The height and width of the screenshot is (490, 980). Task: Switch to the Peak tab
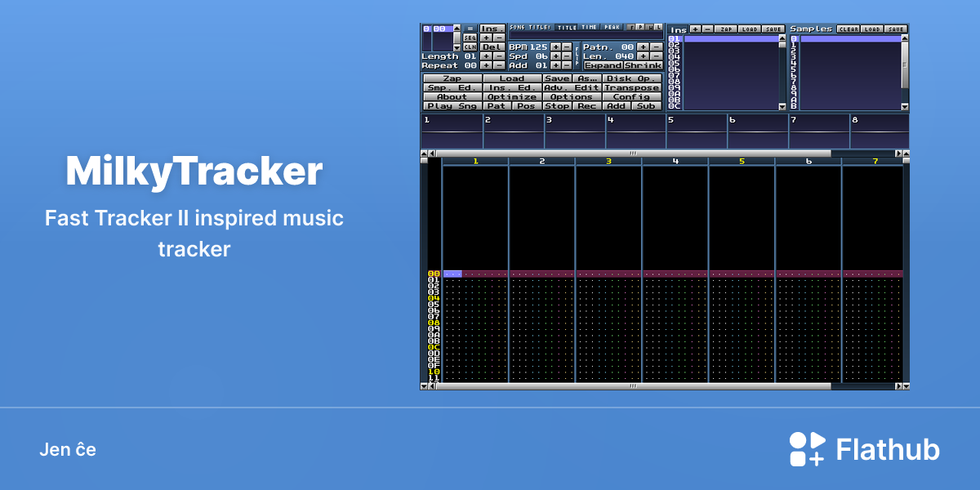(612, 28)
